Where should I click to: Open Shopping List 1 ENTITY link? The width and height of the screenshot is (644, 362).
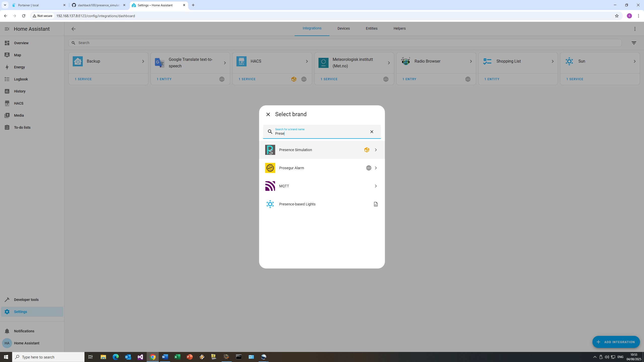pyautogui.click(x=492, y=79)
